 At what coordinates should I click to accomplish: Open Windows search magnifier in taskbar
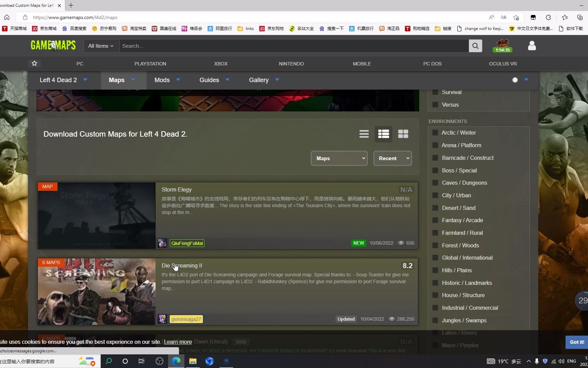click(109, 361)
